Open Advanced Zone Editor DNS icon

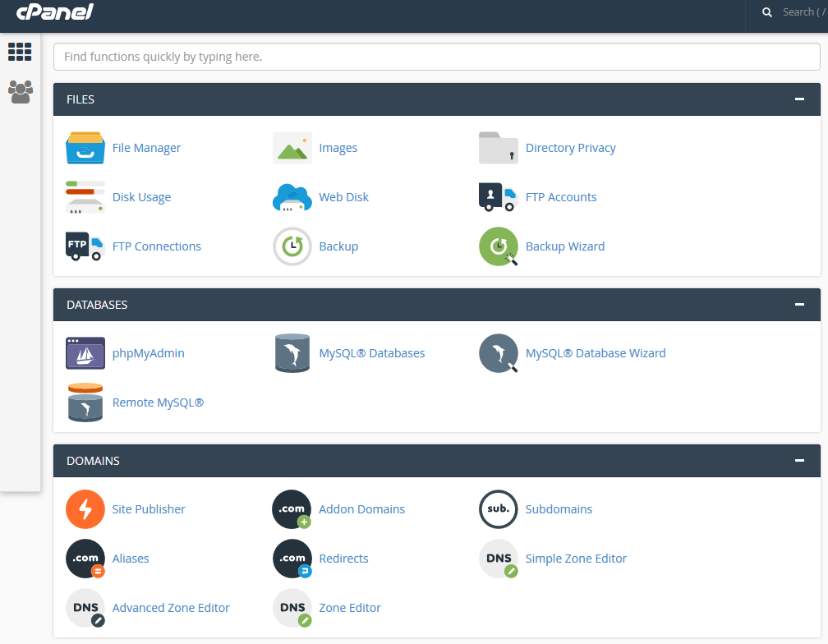[x=85, y=608]
